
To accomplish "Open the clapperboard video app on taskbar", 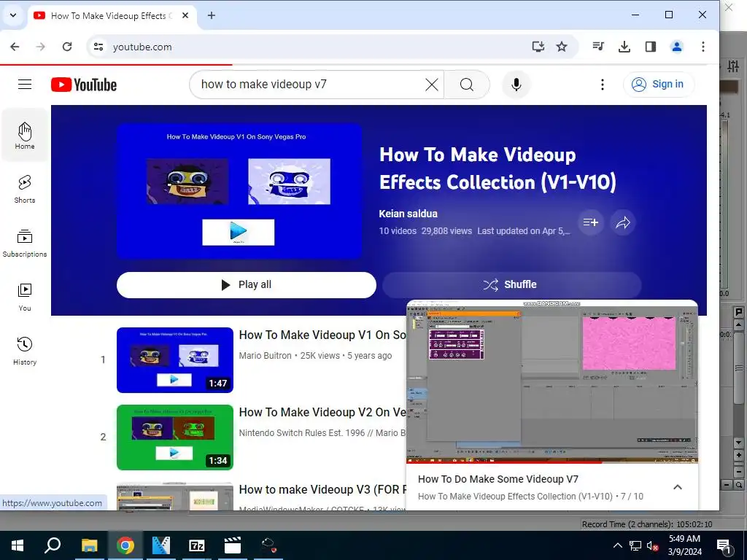I will click(233, 545).
